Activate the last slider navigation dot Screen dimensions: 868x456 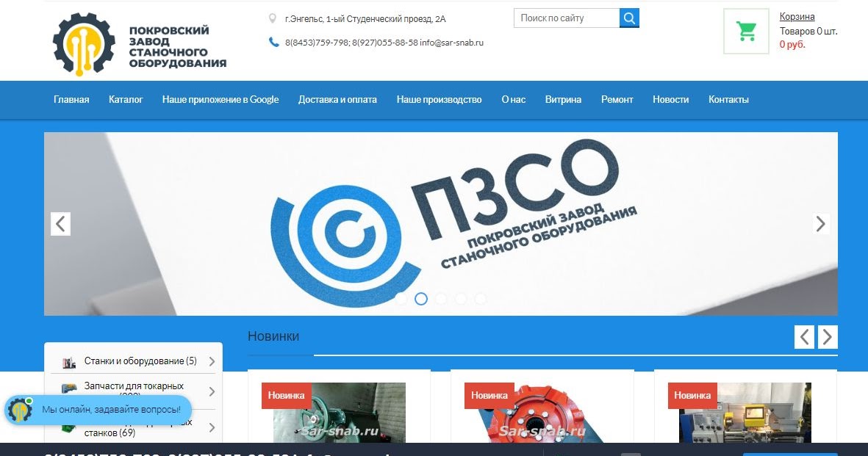[x=481, y=299]
